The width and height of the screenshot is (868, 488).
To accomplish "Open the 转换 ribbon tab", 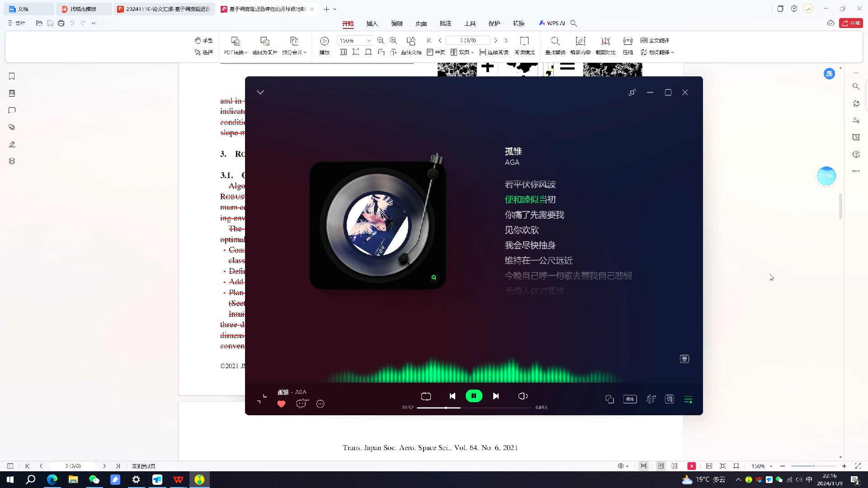I will point(519,23).
